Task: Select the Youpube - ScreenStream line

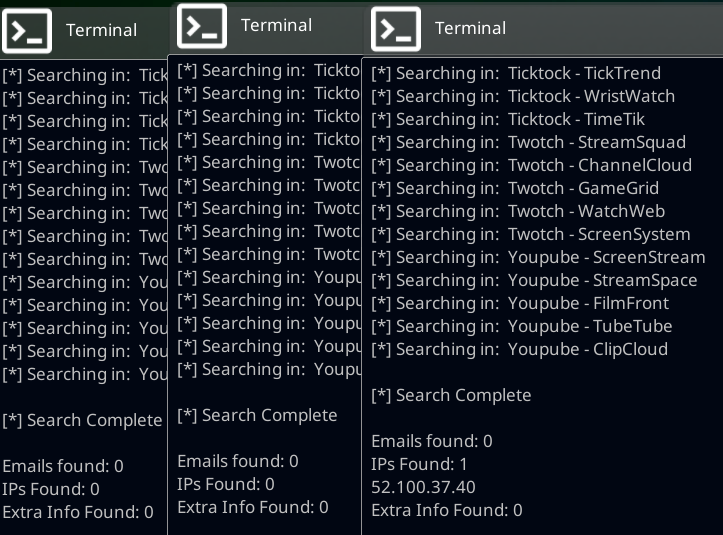Action: (538, 257)
